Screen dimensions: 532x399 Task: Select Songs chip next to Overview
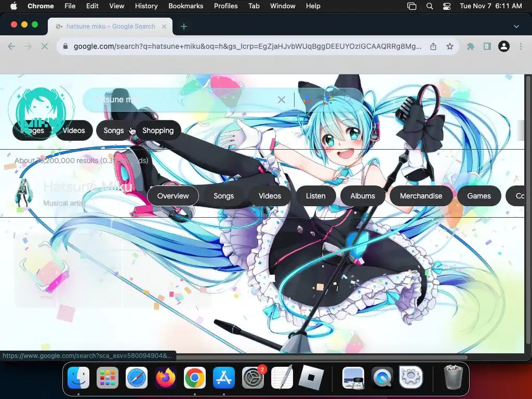pyautogui.click(x=223, y=196)
